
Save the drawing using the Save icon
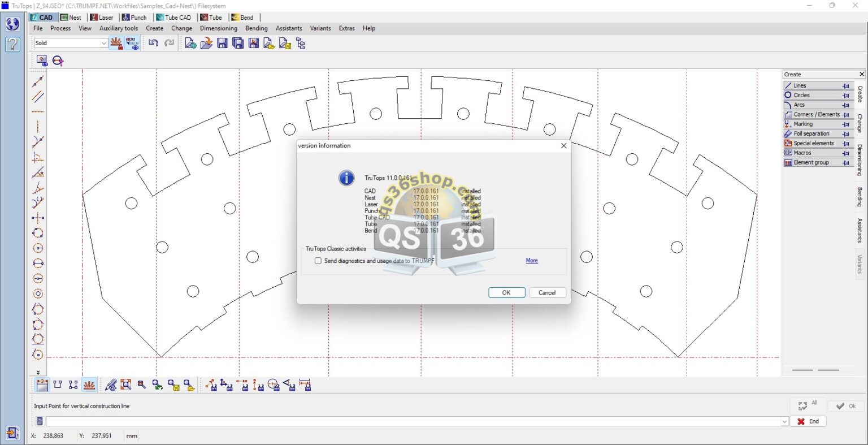(222, 43)
